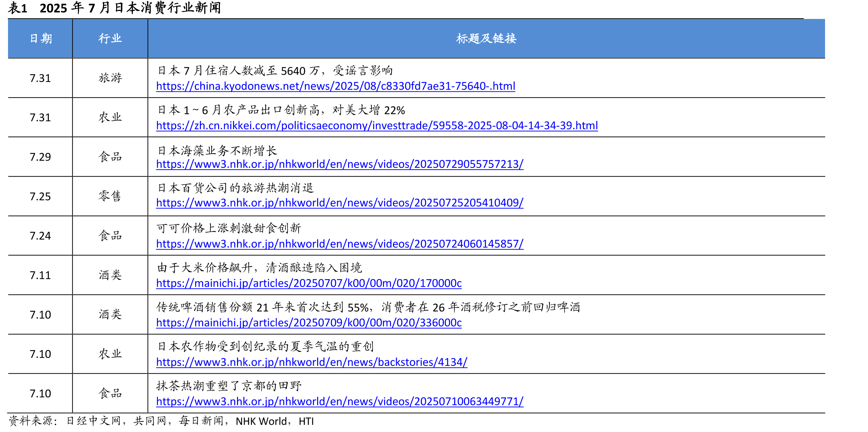
Task: Select the 7.25 date cell
Action: pos(40,197)
